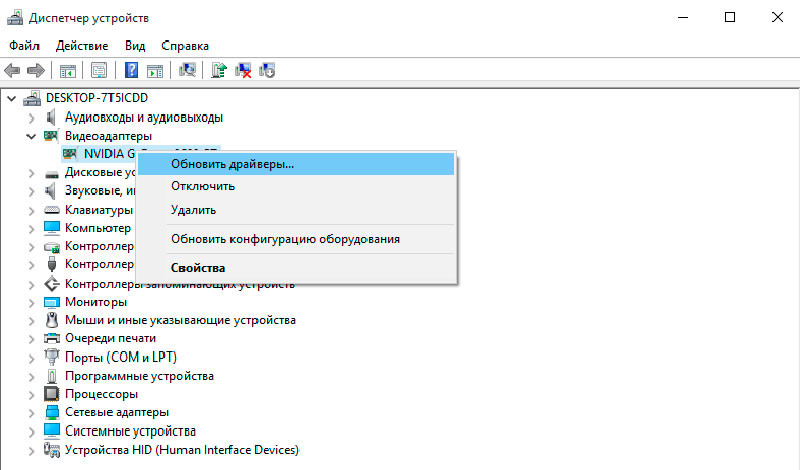Expand Мыши и иные указывающие устройства
The image size is (800, 470).
click(x=32, y=320)
